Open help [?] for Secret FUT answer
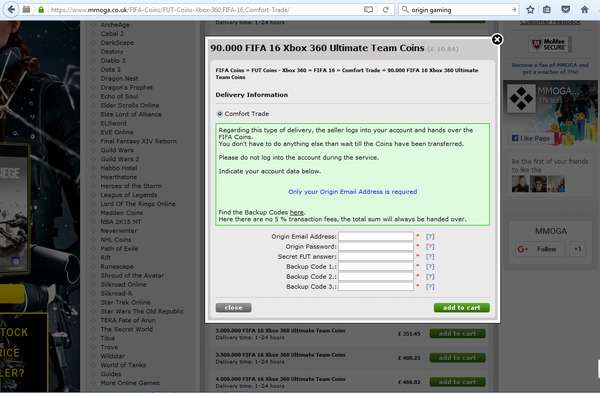600x393 pixels. pos(430,256)
